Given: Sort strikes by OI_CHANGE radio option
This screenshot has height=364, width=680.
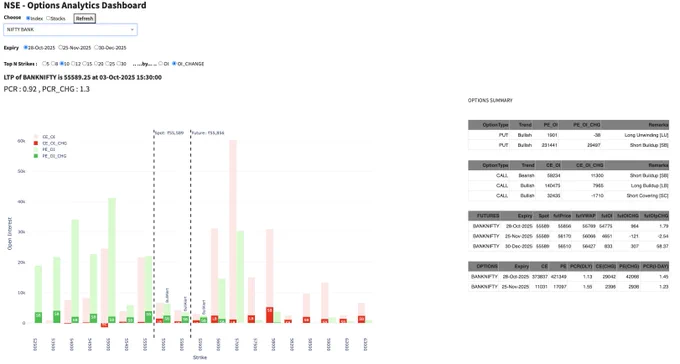Looking at the screenshot, I should tap(174, 63).
